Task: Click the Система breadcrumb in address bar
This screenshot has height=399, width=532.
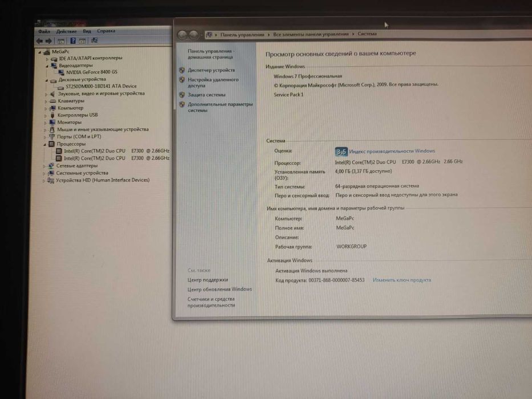Action: pos(367,34)
